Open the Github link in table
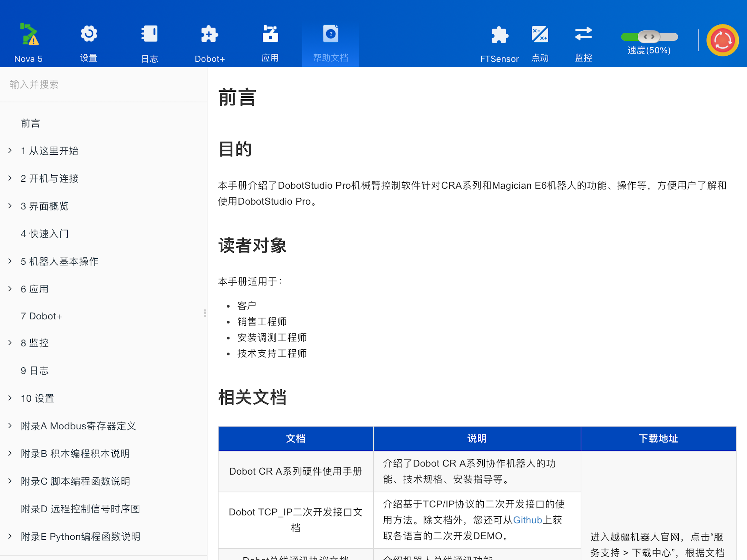 [x=527, y=520]
